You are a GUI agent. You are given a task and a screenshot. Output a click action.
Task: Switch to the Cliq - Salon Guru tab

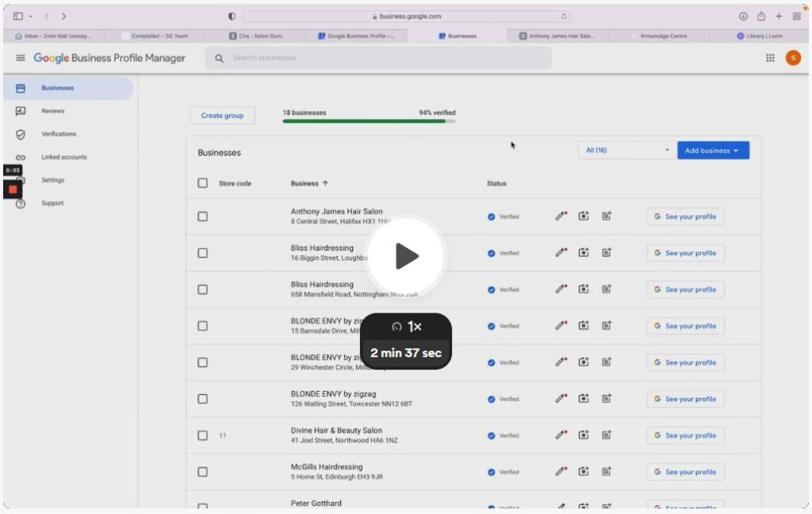click(x=256, y=36)
